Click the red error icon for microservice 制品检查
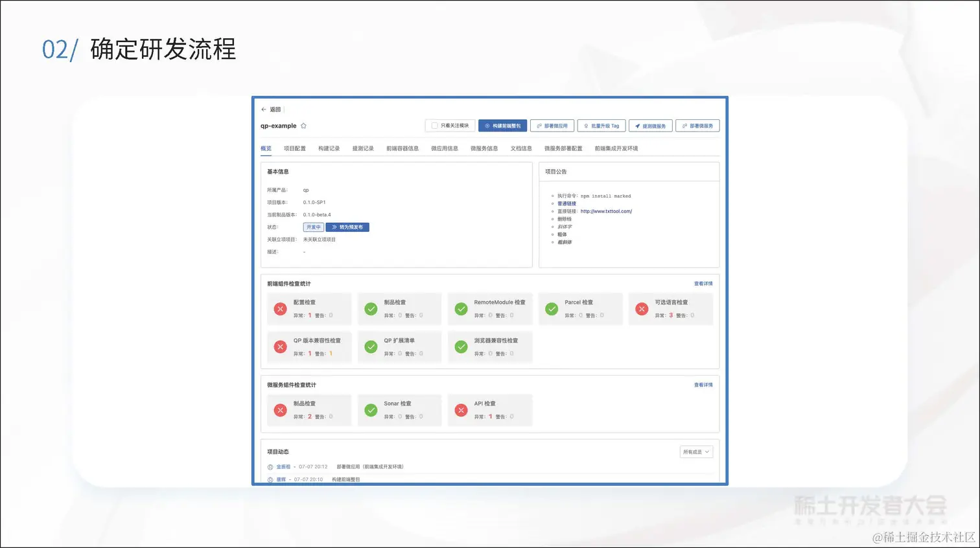 (x=280, y=410)
